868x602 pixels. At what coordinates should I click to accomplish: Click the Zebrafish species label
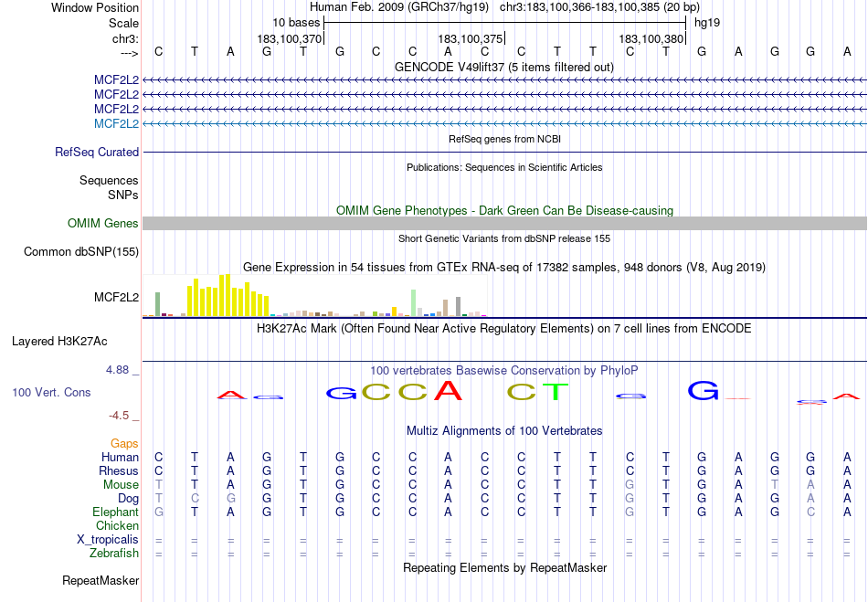tap(114, 554)
